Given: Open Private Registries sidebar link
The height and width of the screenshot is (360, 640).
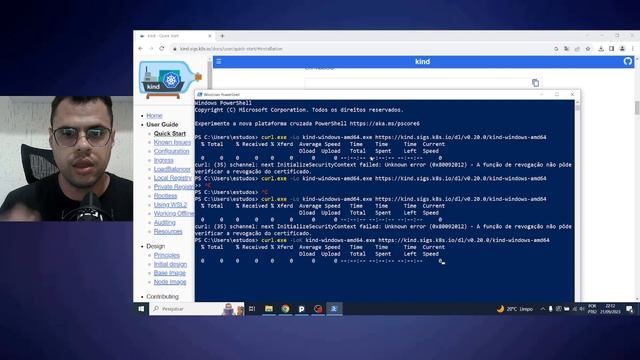Looking at the screenshot, I should (x=174, y=187).
